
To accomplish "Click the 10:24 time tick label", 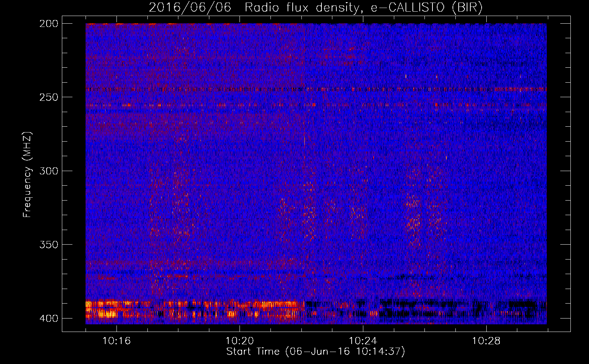I will (363, 341).
